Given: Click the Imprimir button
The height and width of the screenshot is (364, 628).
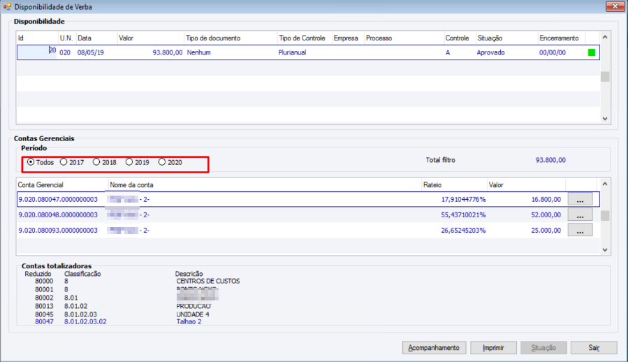Looking at the screenshot, I should coord(493,348).
